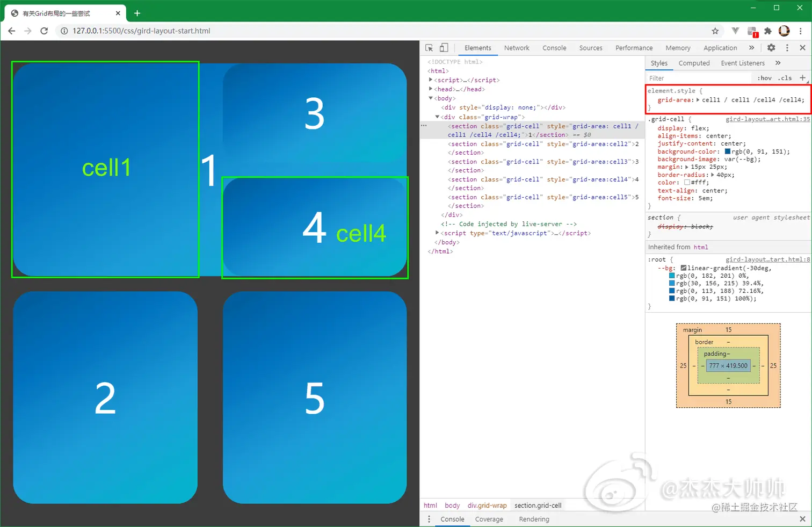Screen dimensions: 812x527
Task: Open the Extensions puzzle icon
Action: pyautogui.click(x=768, y=31)
